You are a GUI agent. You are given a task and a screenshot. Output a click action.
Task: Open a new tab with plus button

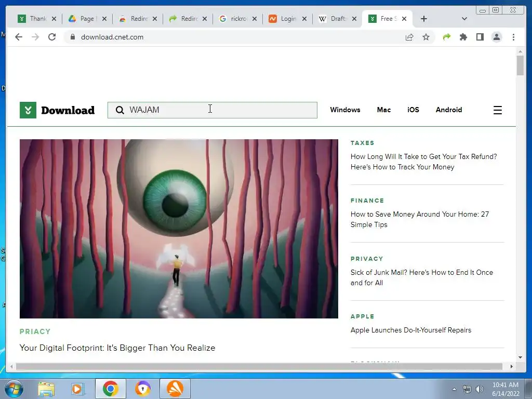point(424,19)
